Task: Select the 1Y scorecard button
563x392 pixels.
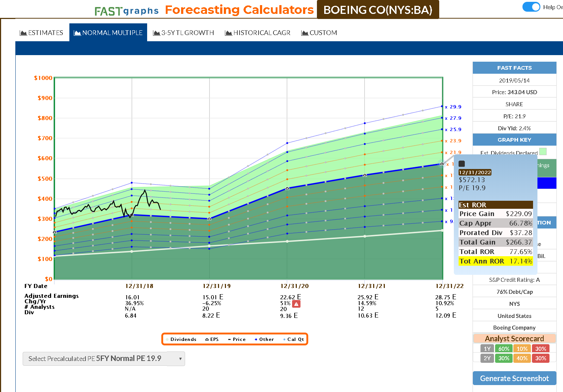Action: 487,349
